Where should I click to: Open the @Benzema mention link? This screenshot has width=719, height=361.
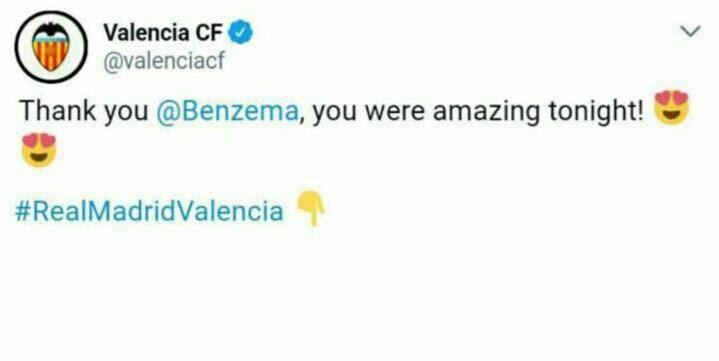click(227, 111)
